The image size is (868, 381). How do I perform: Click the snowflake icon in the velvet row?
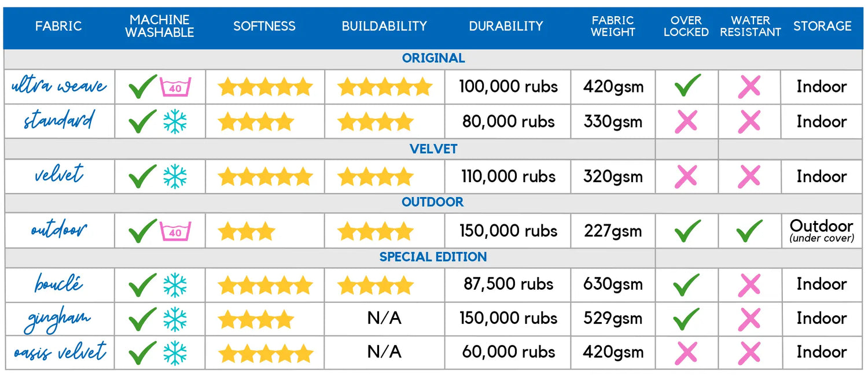pyautogui.click(x=174, y=176)
